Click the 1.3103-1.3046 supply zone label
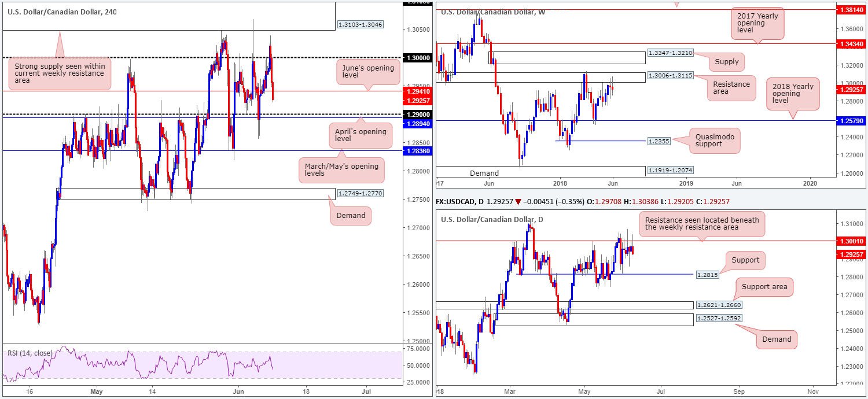Viewport: 868px width, 399px height. (x=360, y=25)
